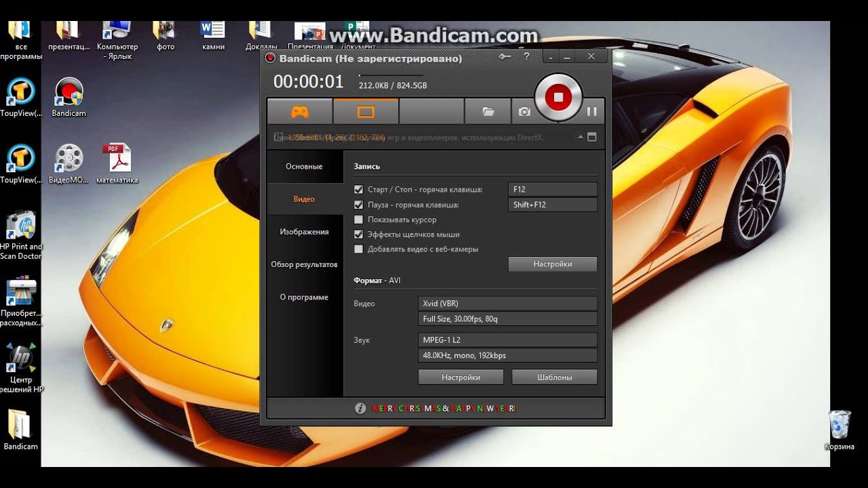Click the disk usage progress bar
The width and height of the screenshot is (868, 488).
(x=391, y=75)
